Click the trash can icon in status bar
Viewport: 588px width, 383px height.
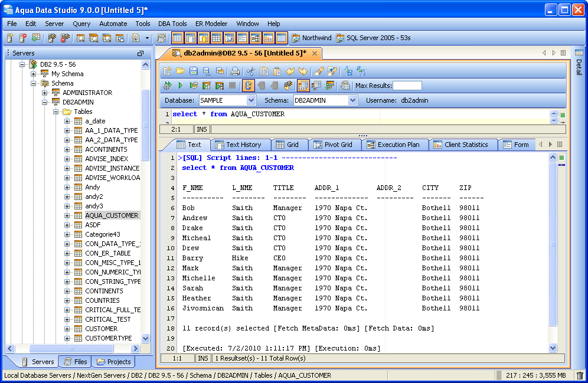coord(580,375)
